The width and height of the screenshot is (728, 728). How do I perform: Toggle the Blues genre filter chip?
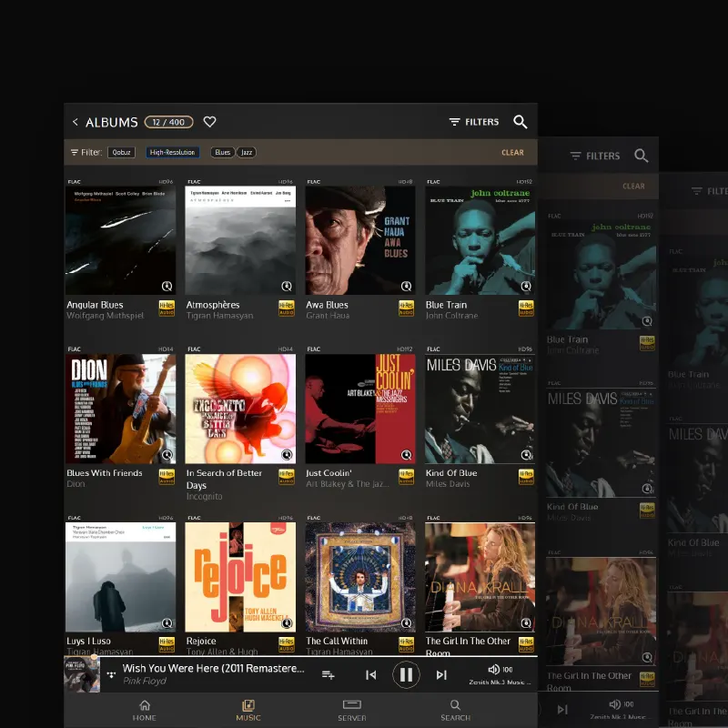click(x=223, y=152)
